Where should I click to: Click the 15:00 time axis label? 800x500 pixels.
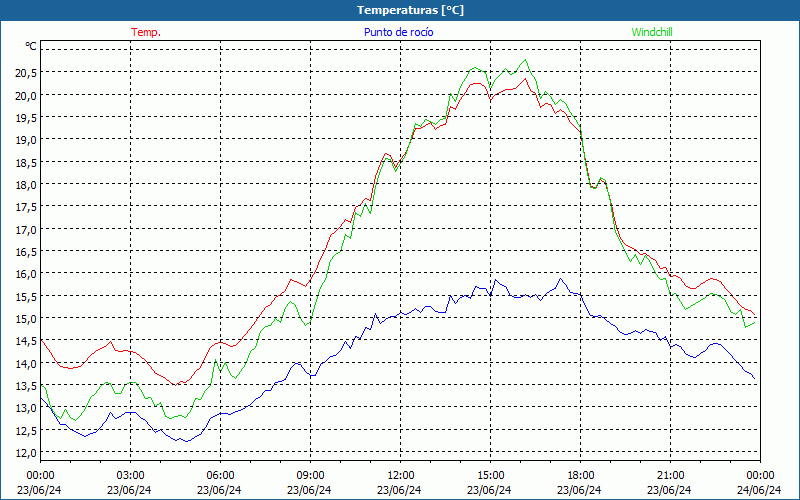click(x=490, y=475)
